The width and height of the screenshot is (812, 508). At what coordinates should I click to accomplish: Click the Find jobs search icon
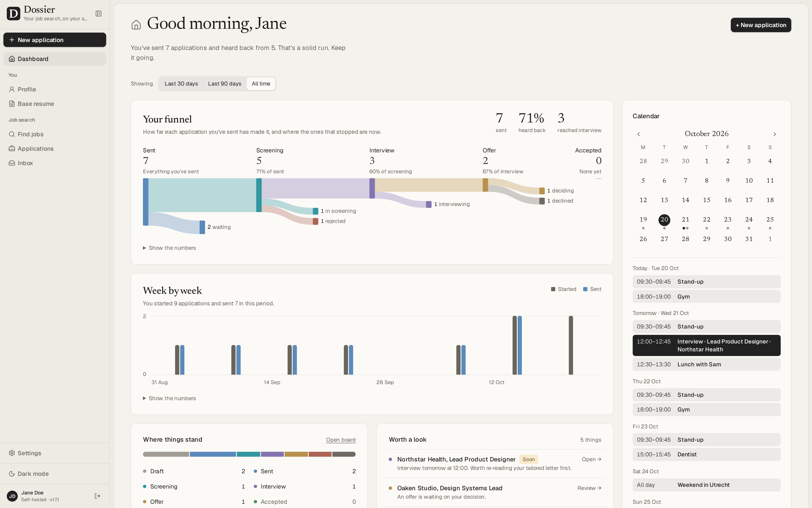point(12,134)
